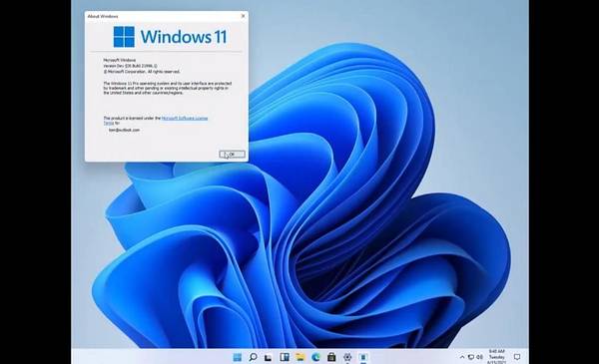Click the Windows 11 logo in dialog

(170, 37)
